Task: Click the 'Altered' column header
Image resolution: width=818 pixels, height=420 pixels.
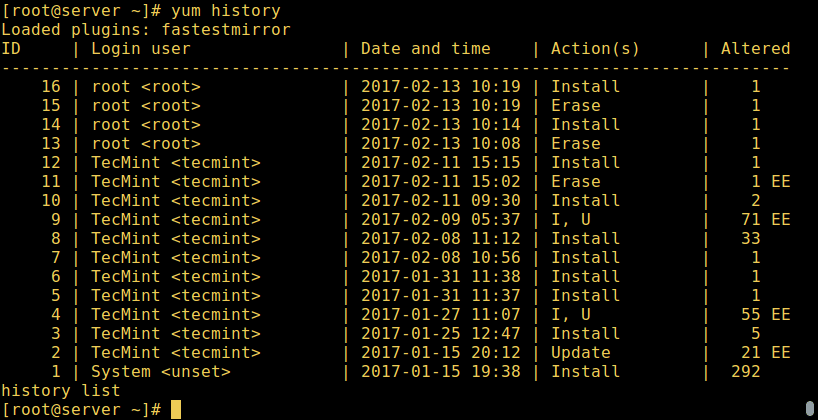Action: [x=755, y=48]
